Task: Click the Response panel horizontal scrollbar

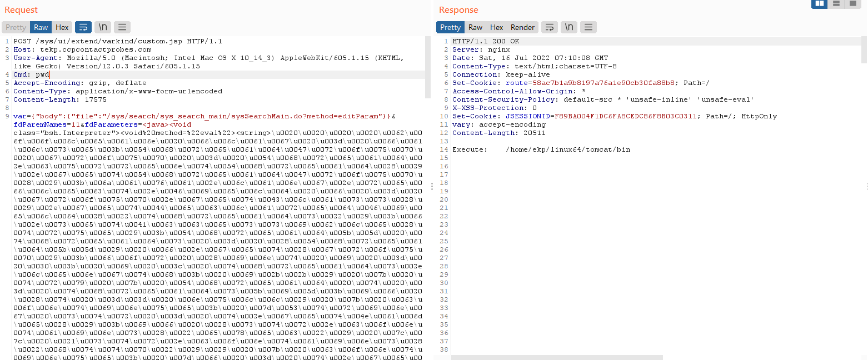Action: point(557,357)
